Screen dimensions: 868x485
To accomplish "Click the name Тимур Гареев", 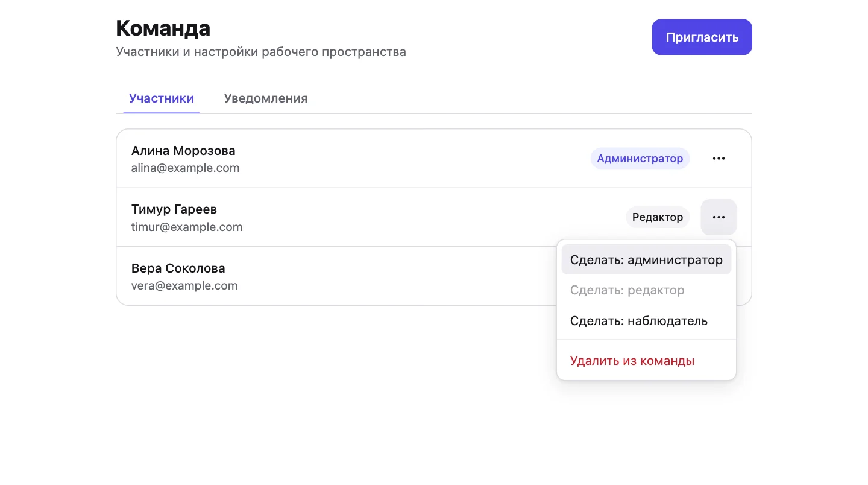I will coord(174,209).
